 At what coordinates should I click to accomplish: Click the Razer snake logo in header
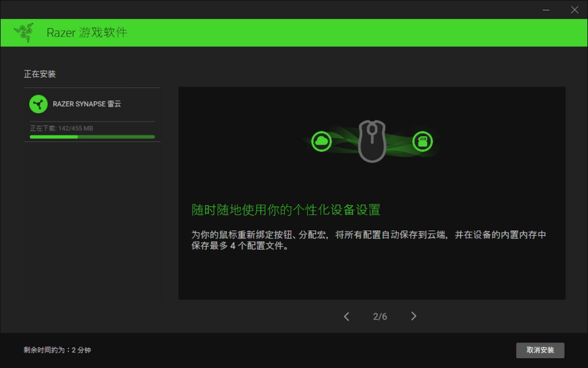(24, 33)
